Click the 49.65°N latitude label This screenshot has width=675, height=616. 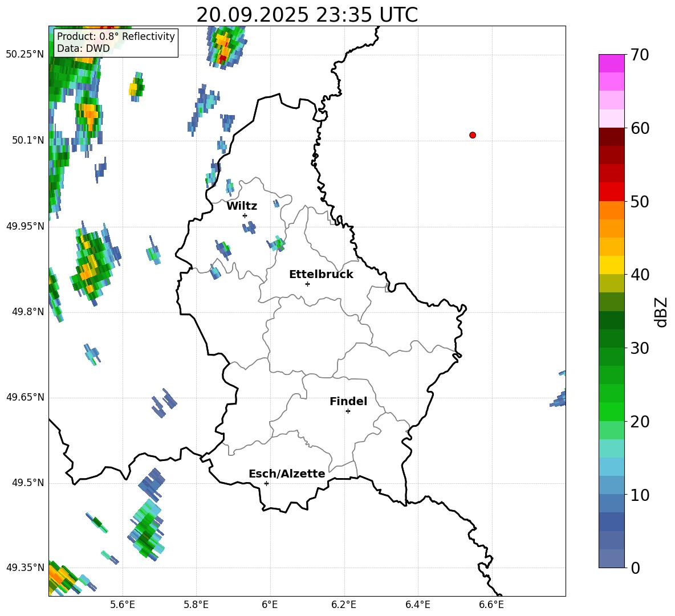point(25,397)
